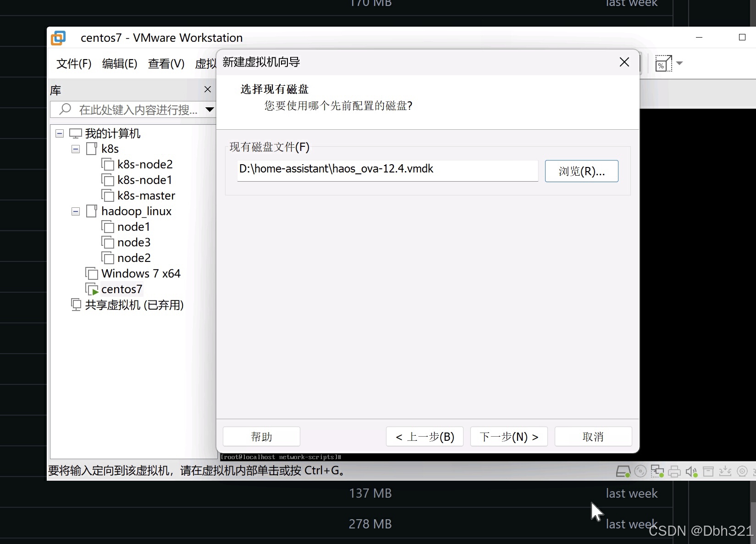Collapse the hadoop_linux folder node
Screen dimensions: 756x544
(x=76, y=211)
